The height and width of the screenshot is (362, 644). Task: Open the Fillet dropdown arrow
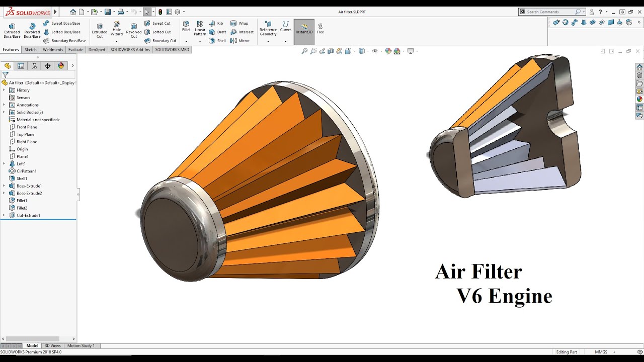[x=186, y=41]
